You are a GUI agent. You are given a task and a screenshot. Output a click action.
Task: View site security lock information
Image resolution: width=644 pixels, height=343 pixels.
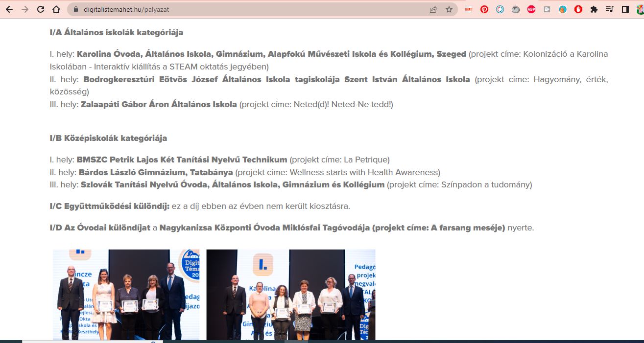tap(75, 9)
